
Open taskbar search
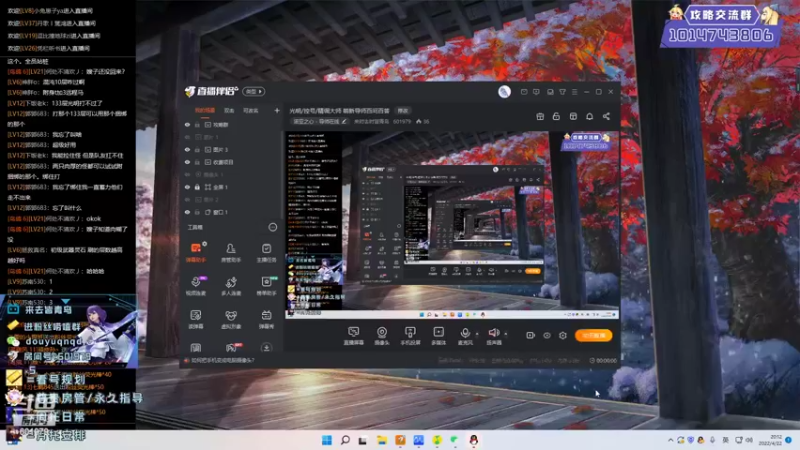click(x=345, y=440)
